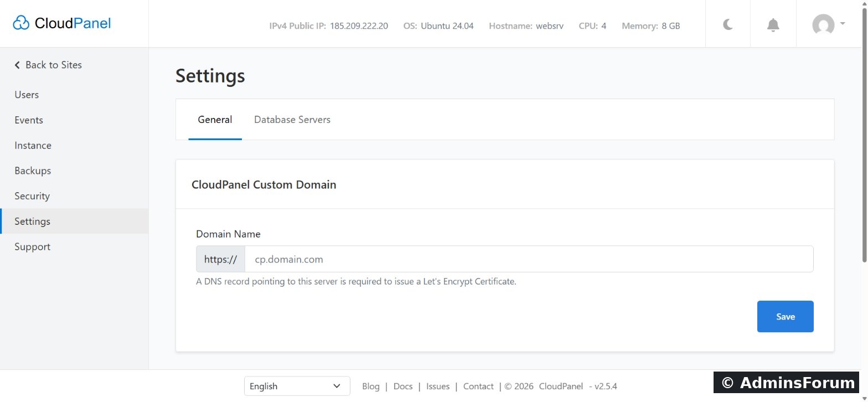Click the Save button

click(785, 317)
